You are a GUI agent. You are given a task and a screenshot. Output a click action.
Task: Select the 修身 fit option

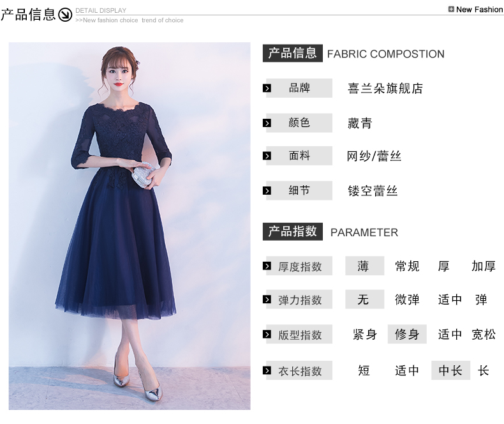(x=407, y=334)
